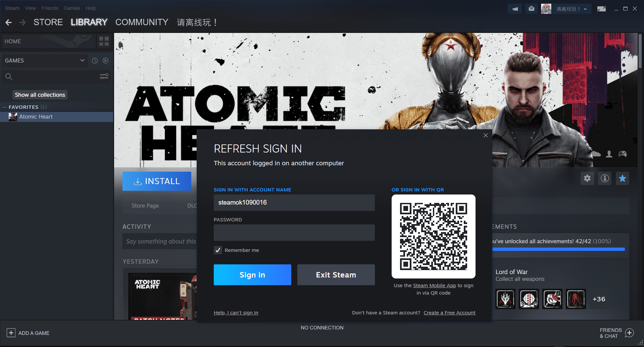Open the 请离线玩！ profile tab
Image resolution: width=644 pixels, height=347 pixels.
pos(197,23)
